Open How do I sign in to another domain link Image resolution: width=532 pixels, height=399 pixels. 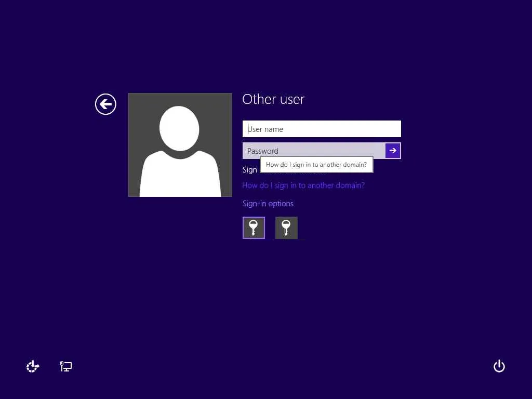[x=303, y=185]
